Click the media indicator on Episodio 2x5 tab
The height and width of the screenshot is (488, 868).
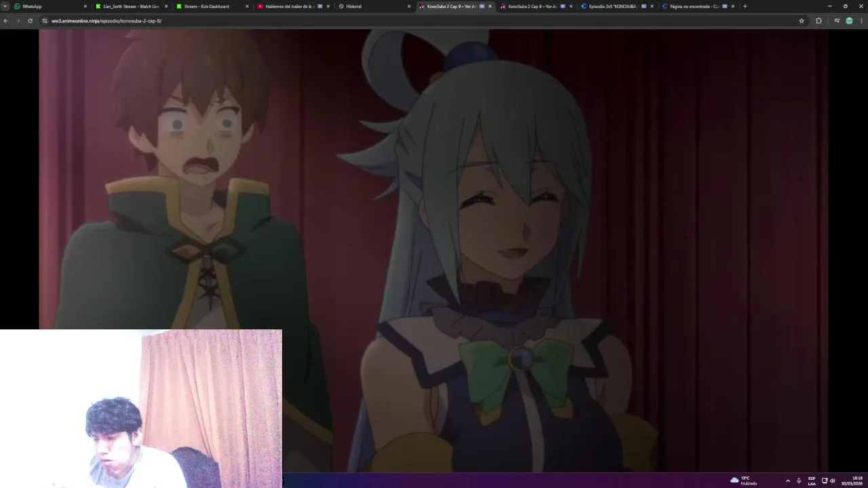pos(644,6)
